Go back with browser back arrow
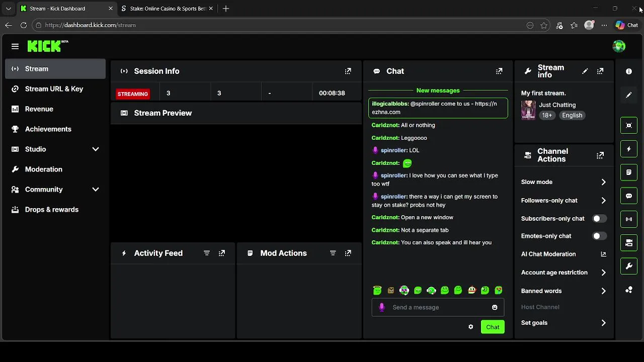 pyautogui.click(x=9, y=25)
